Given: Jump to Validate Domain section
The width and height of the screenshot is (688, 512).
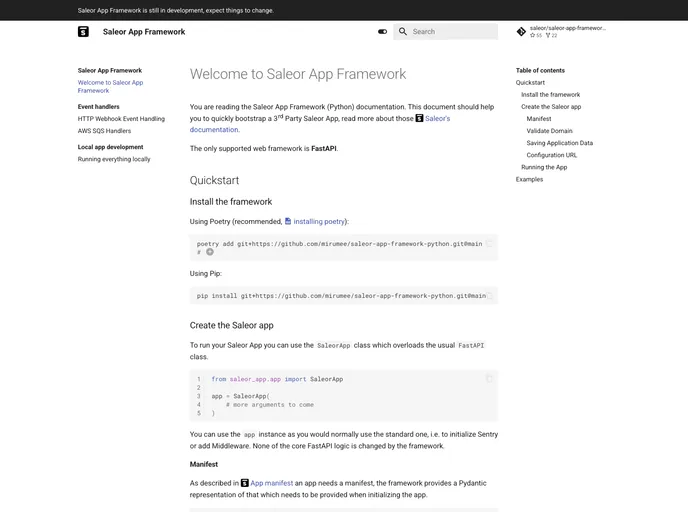Looking at the screenshot, I should click(x=549, y=131).
